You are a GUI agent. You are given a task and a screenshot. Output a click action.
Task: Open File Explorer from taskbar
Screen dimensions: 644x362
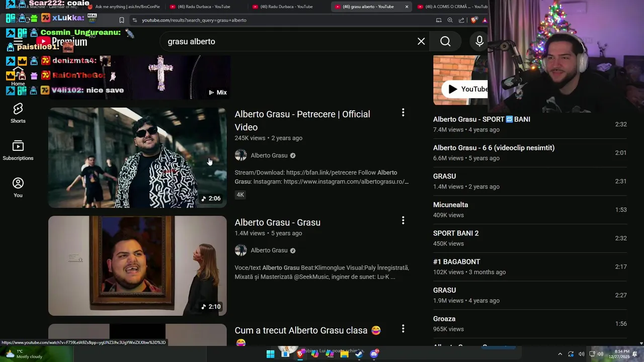point(344,354)
